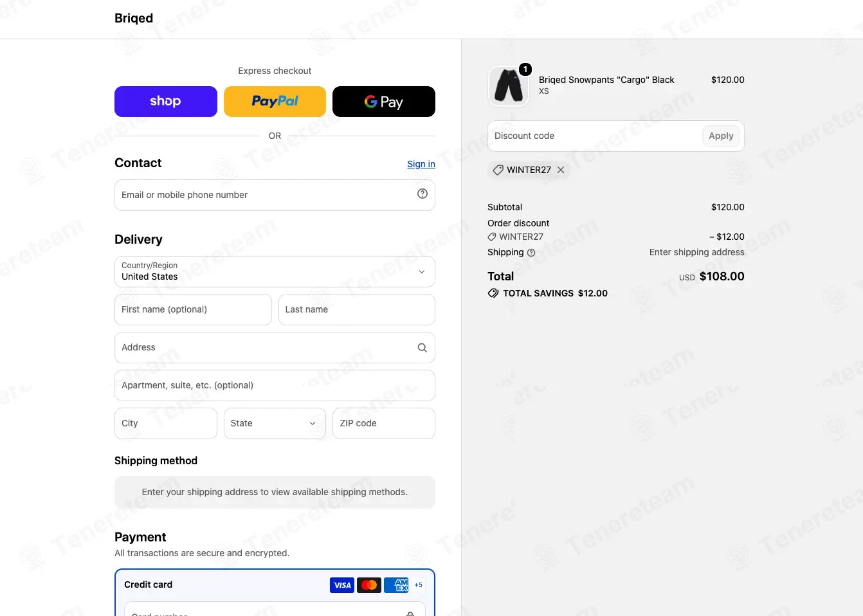Open the Country/Region dropdown
The height and width of the screenshot is (616, 863).
275,271
